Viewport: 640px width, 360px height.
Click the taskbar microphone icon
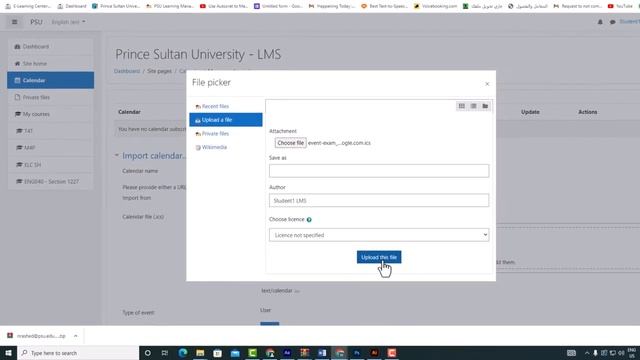pyautogui.click(x=596, y=353)
